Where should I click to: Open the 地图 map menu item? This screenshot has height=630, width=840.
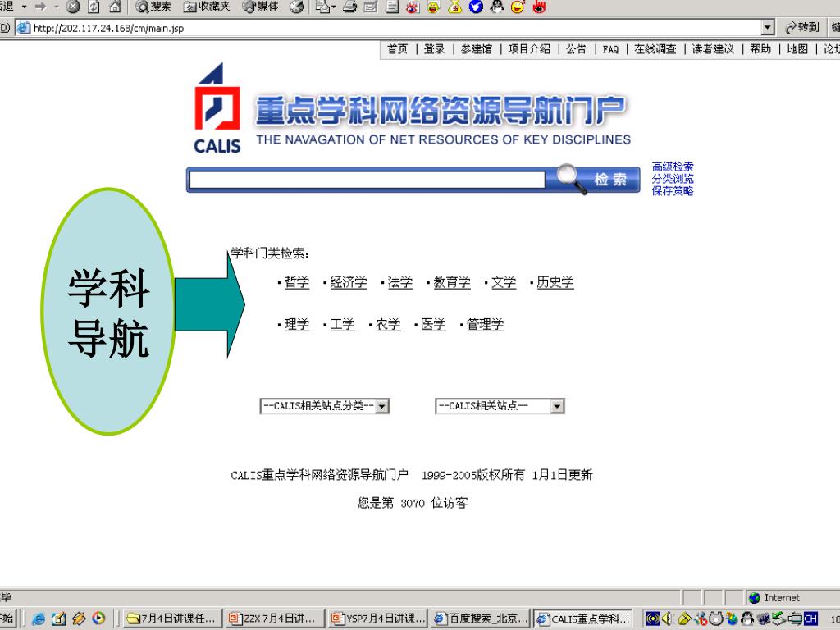click(797, 49)
